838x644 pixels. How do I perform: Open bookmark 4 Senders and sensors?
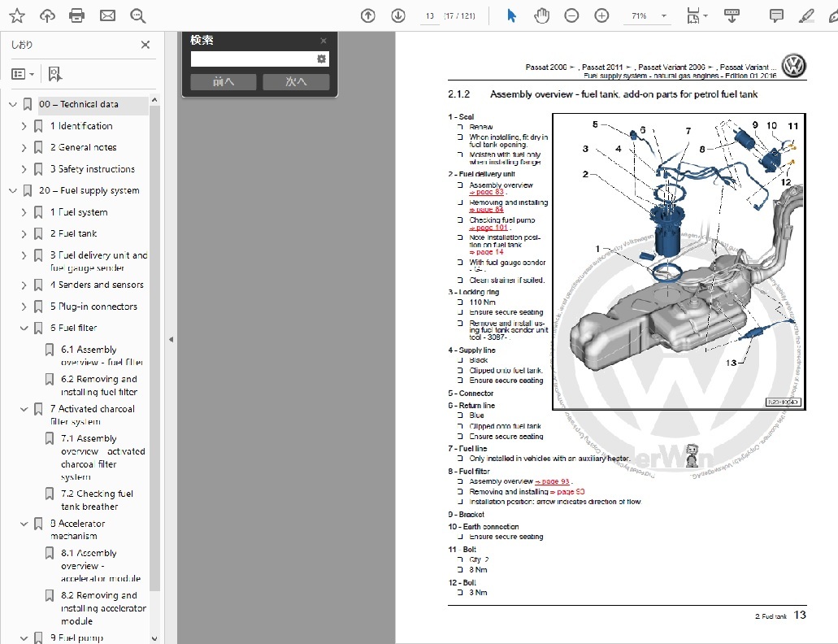(97, 285)
